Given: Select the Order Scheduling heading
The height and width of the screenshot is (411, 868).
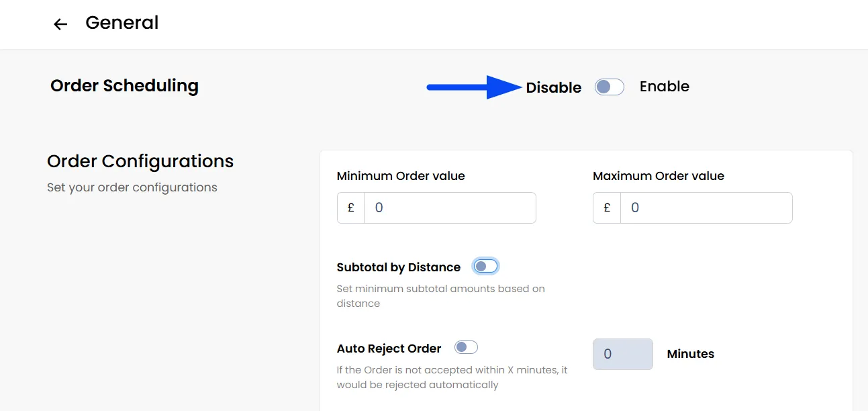Looking at the screenshot, I should click(x=124, y=86).
